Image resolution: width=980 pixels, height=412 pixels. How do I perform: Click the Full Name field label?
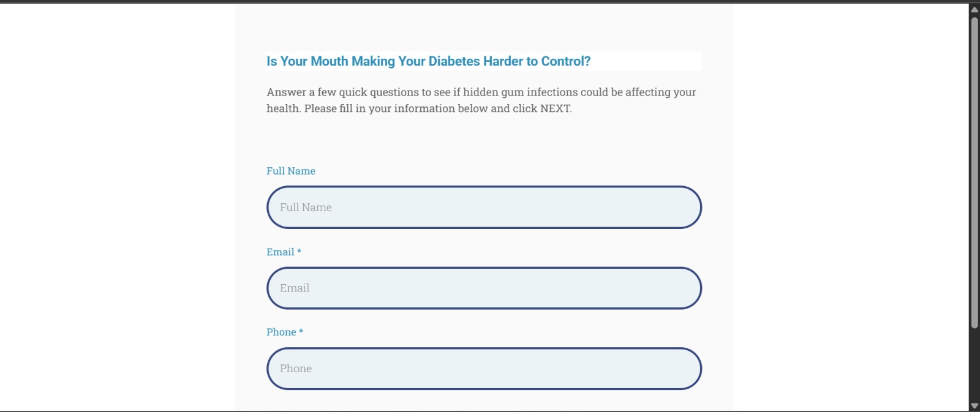point(290,171)
